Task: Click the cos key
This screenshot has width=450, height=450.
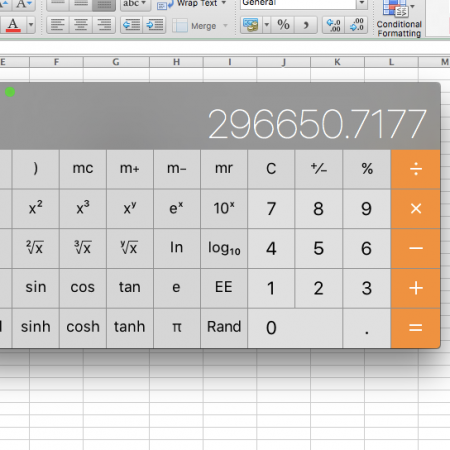Action: [83, 288]
